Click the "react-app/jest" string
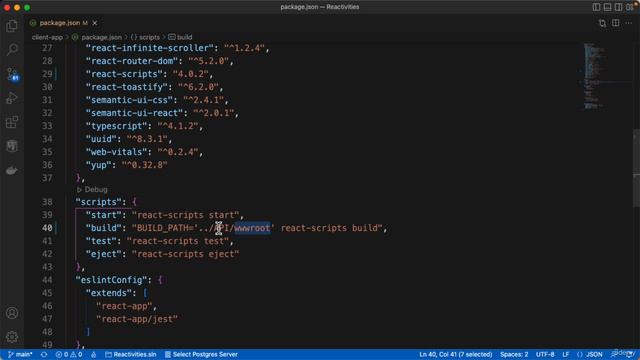 [137, 319]
